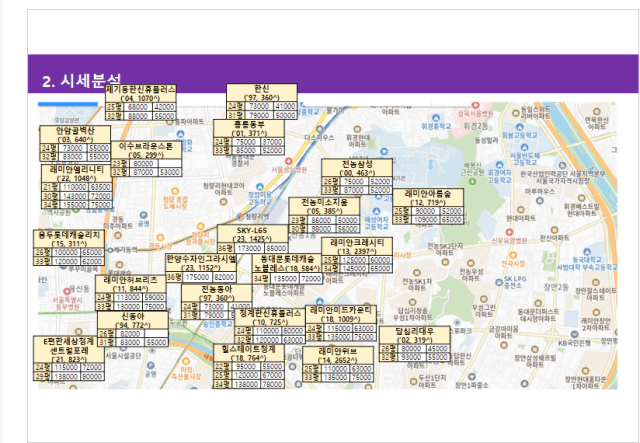This screenshot has height=443, width=640.
Task: Click the 삼육서울병원 hospital marker icon
Action: pyautogui.click(x=476, y=105)
